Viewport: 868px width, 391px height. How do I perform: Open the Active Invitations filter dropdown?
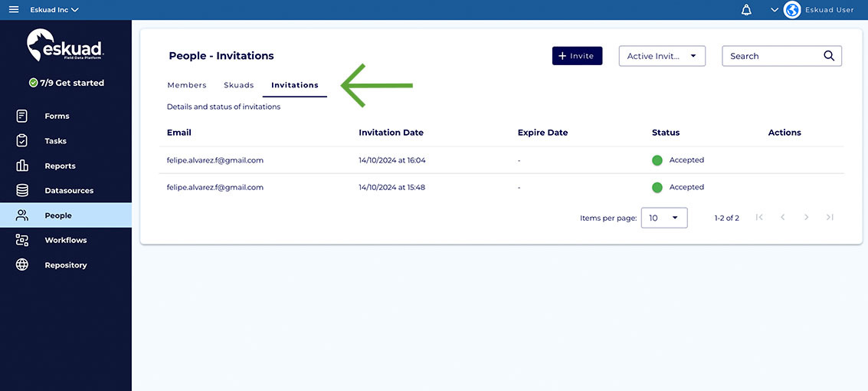(x=661, y=56)
